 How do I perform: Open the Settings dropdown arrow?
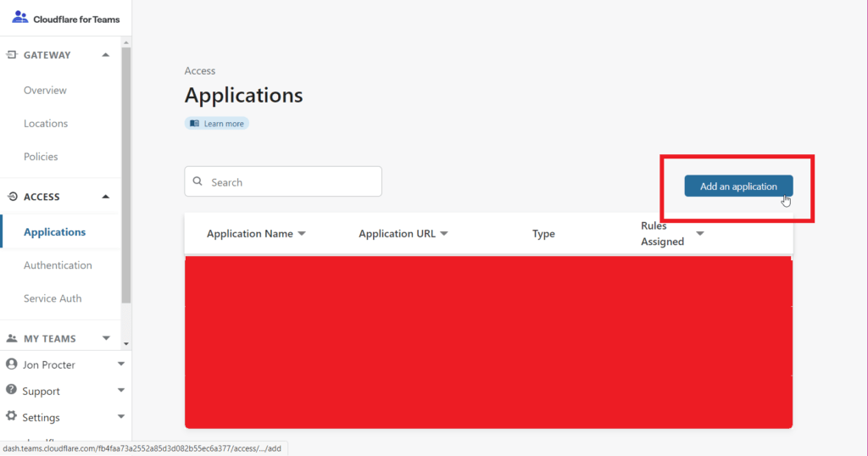[120, 417]
